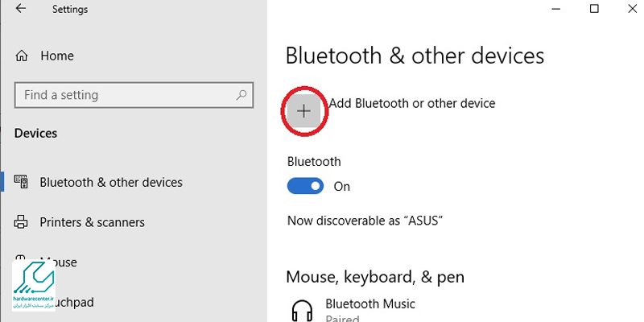The width and height of the screenshot is (644, 322).
Task: Click the magnifier search icon
Action: (241, 95)
